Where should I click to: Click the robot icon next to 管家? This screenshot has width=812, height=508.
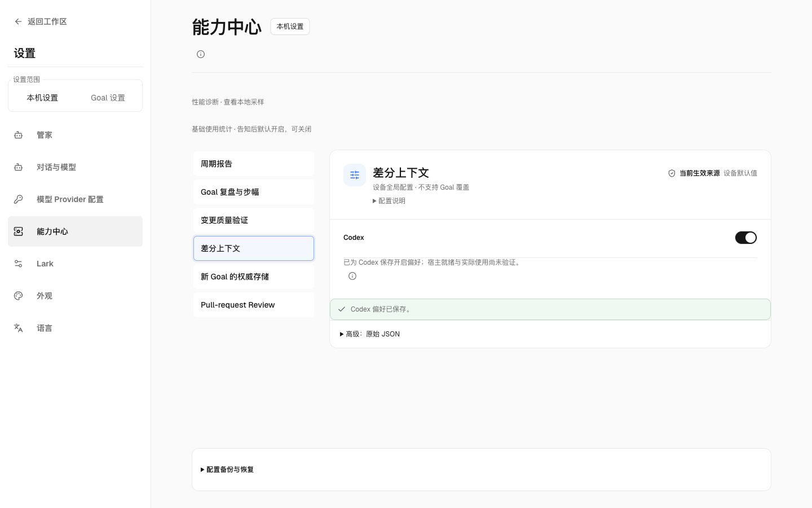point(19,135)
